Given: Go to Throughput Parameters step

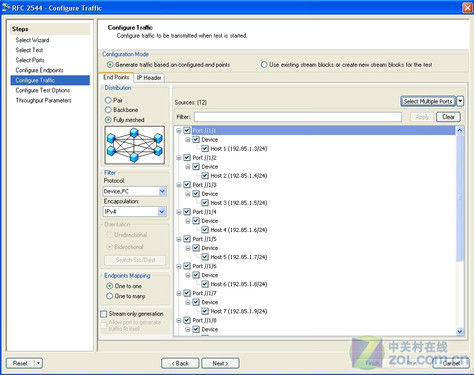Looking at the screenshot, I should pyautogui.click(x=43, y=100).
